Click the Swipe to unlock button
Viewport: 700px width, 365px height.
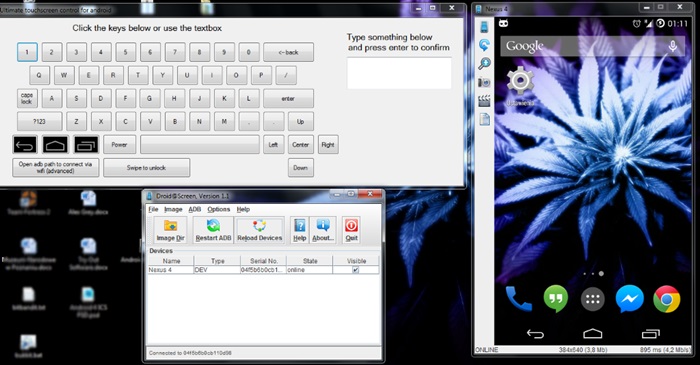[x=146, y=168]
